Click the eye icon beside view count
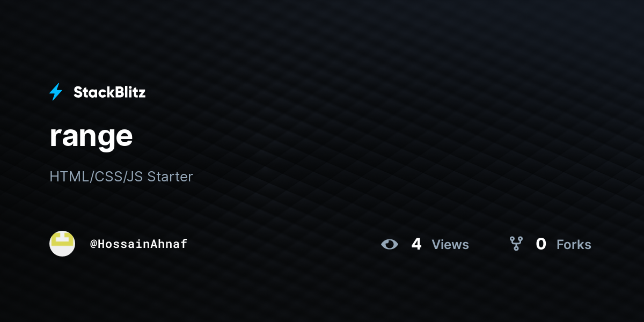The image size is (644, 322). click(390, 244)
